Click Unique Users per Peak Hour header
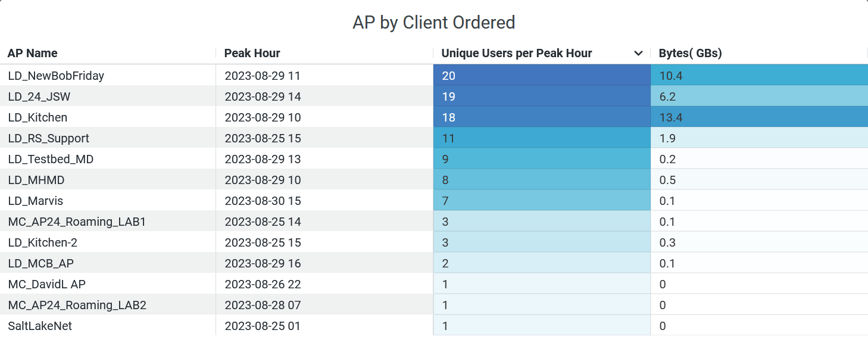Viewport: 868px width, 361px height. 516,54
